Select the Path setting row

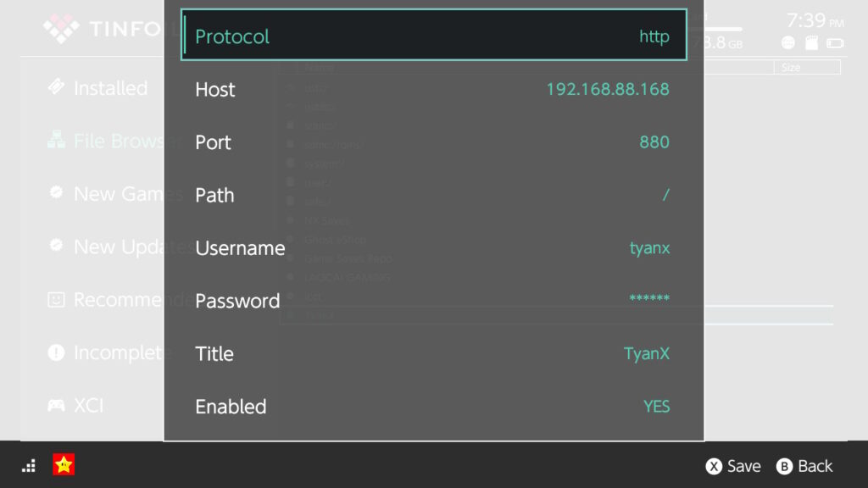point(433,195)
